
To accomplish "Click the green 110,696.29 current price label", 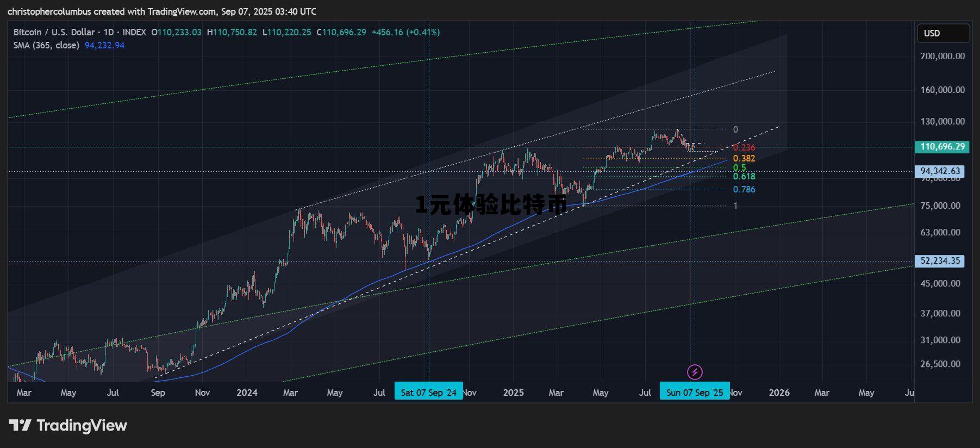I will tap(942, 147).
